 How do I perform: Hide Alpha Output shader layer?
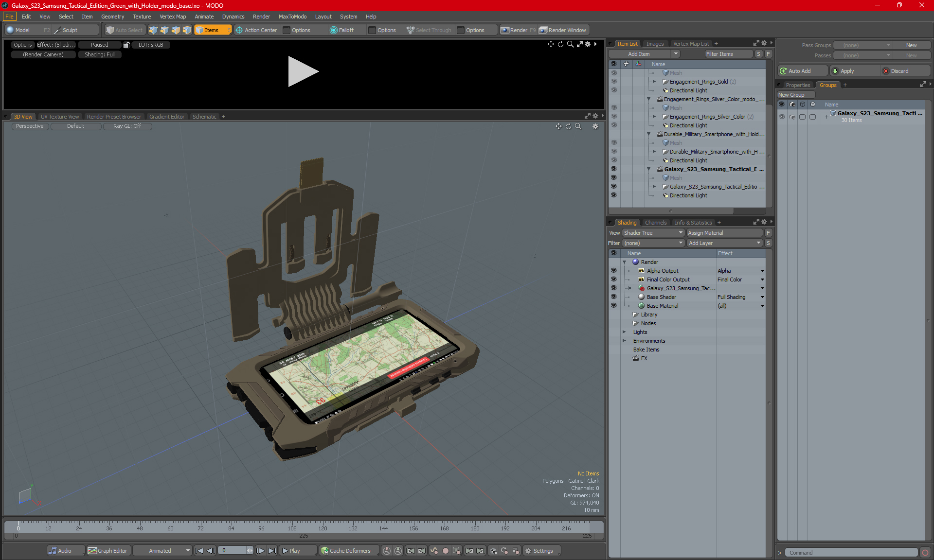click(x=613, y=271)
